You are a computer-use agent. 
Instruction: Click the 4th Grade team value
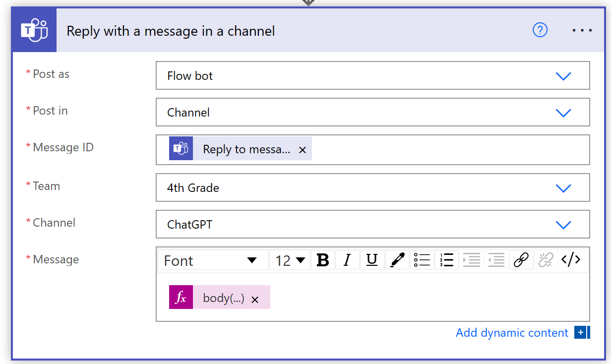[193, 188]
